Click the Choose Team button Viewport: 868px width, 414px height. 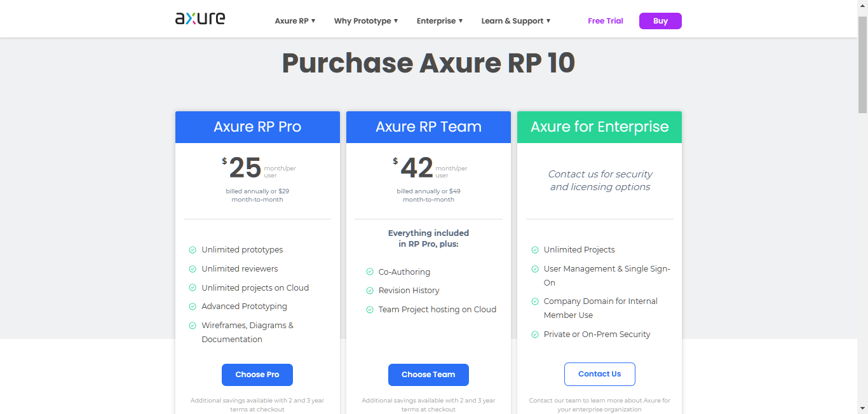[x=428, y=375]
